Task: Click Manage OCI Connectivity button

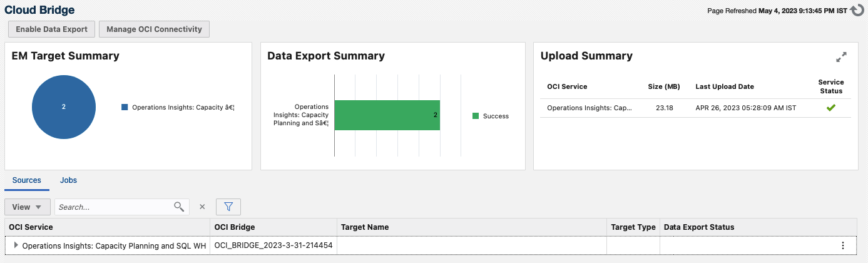Action: pos(154,29)
